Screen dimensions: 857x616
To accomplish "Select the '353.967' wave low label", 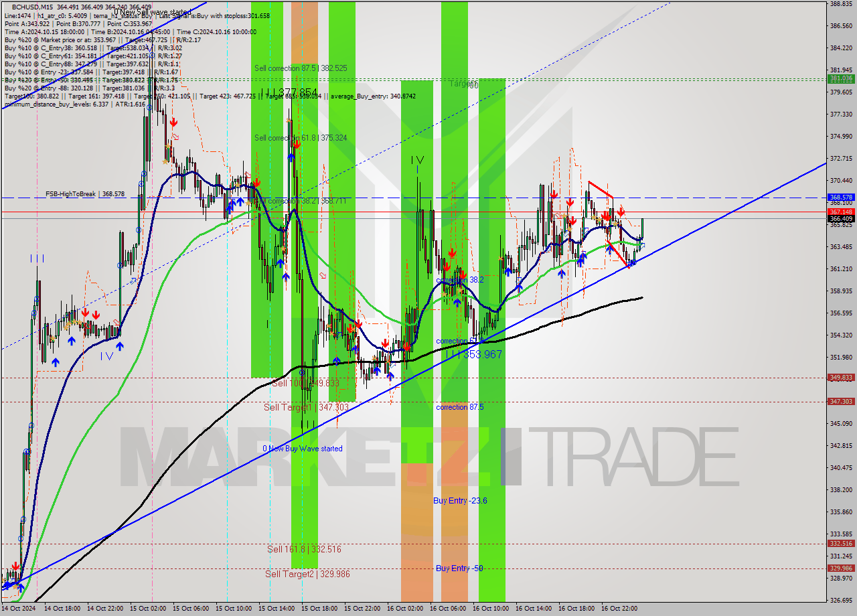I will (x=482, y=354).
